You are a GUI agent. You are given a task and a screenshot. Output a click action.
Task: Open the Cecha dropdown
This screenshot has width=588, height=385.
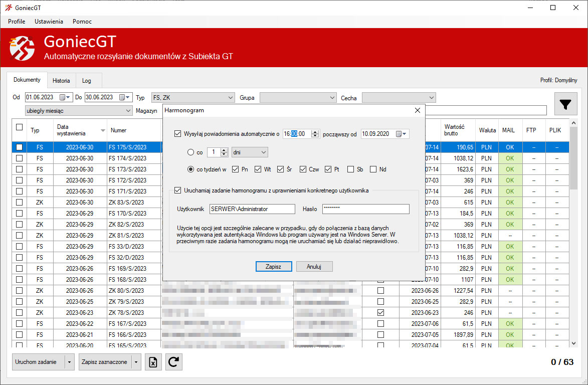coord(399,97)
